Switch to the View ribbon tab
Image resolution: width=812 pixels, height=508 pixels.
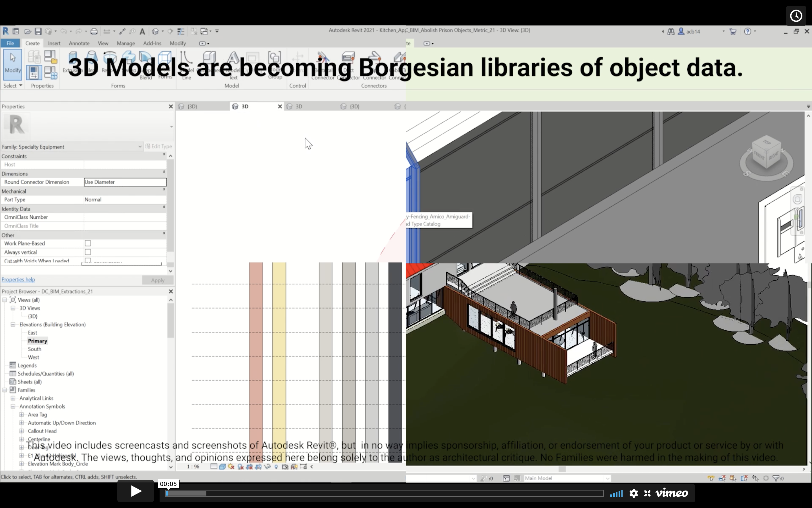click(103, 43)
